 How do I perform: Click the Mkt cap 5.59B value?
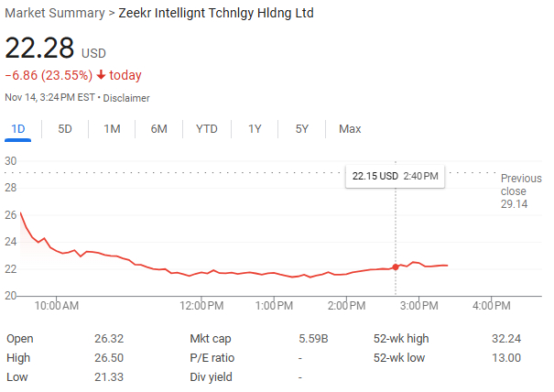[313, 339]
